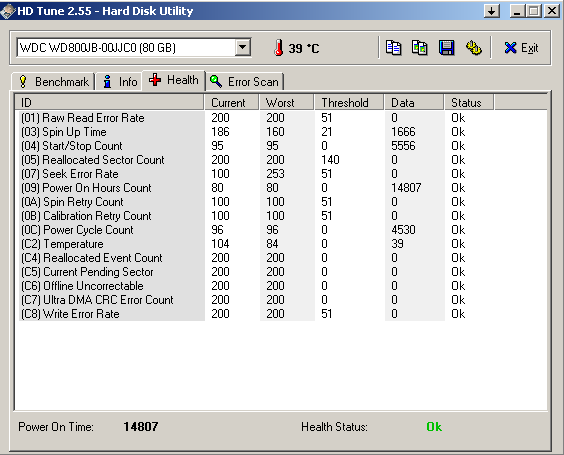Image resolution: width=564 pixels, height=455 pixels.
Task: Click the down-arrow tray button in title bar
Action: [492, 11]
